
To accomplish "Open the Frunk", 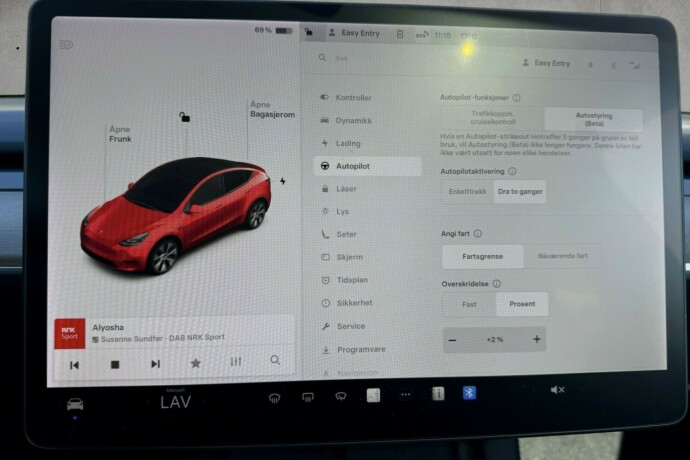I will click(x=120, y=134).
